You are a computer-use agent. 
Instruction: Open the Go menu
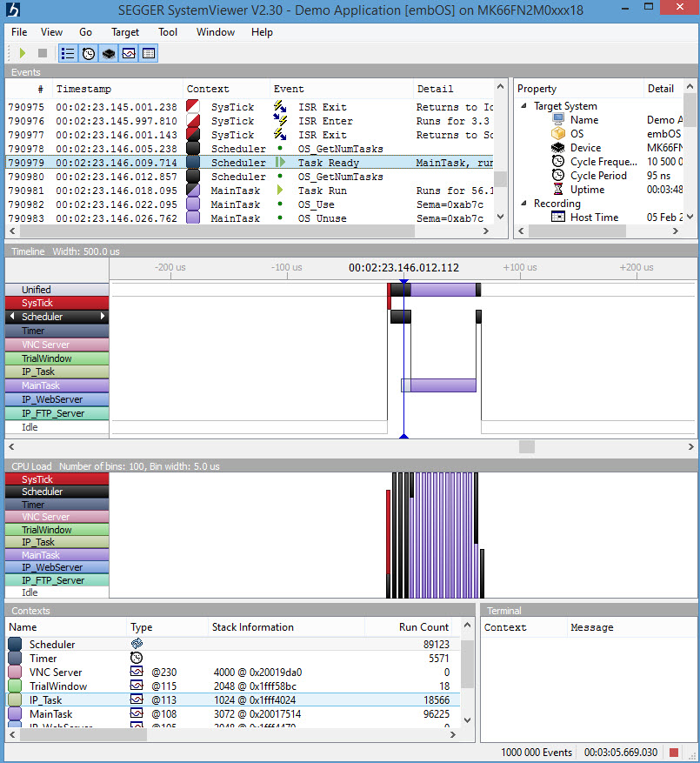click(85, 32)
